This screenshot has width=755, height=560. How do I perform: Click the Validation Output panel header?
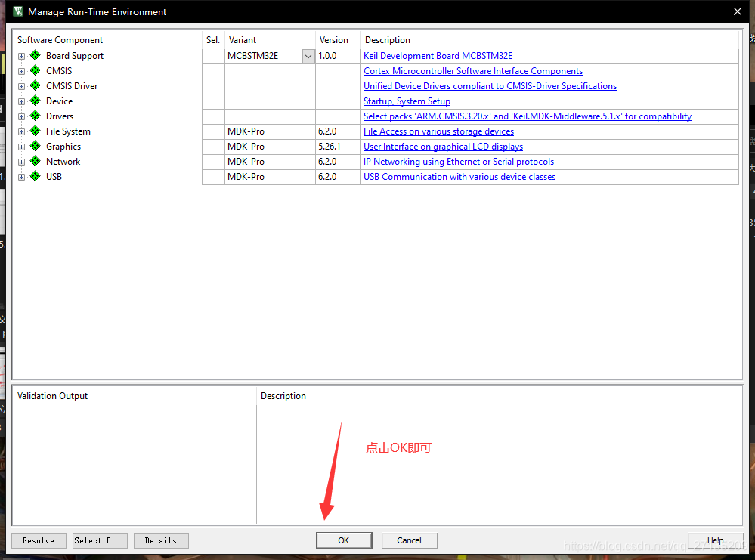click(x=52, y=396)
